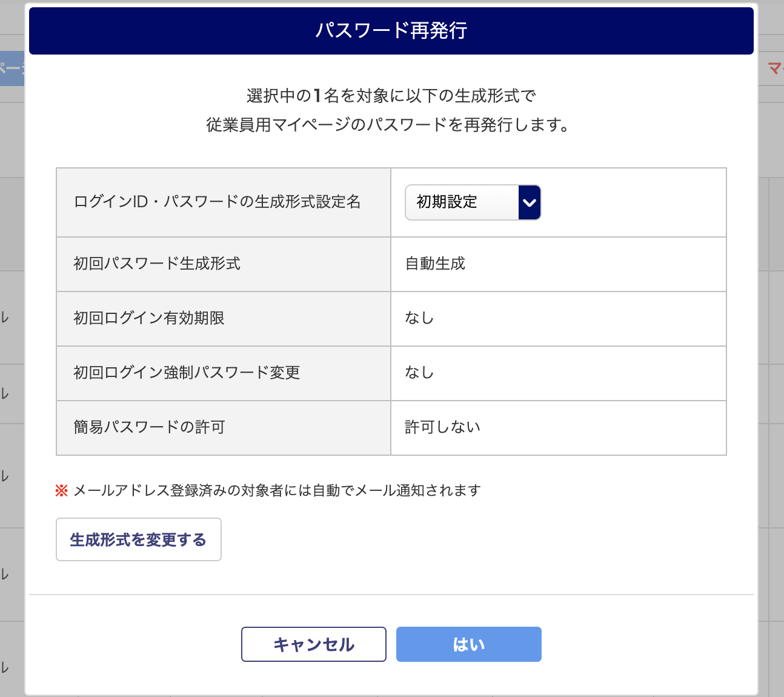Click the 生成形式を変更する button
784x697 pixels.
(x=139, y=539)
